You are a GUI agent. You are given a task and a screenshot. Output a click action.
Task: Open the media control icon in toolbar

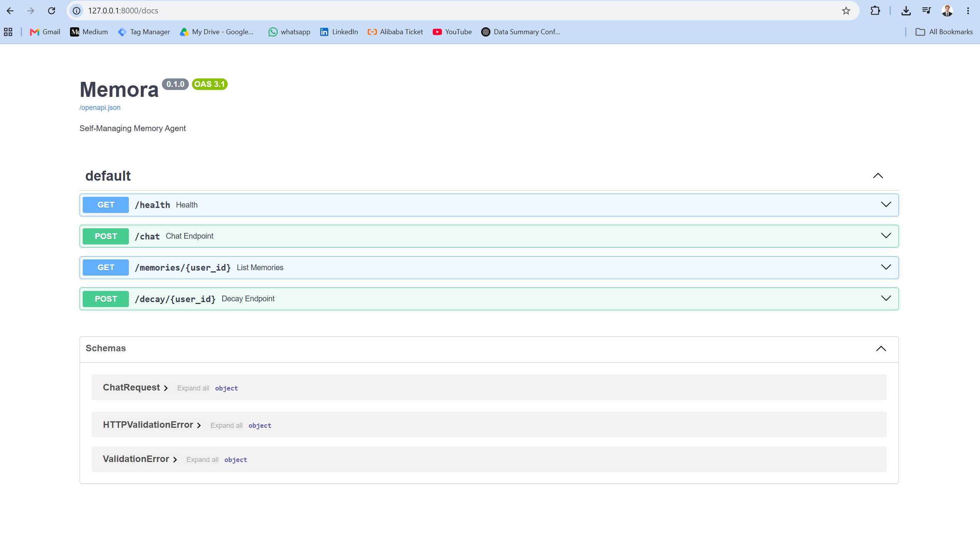[x=927, y=11]
